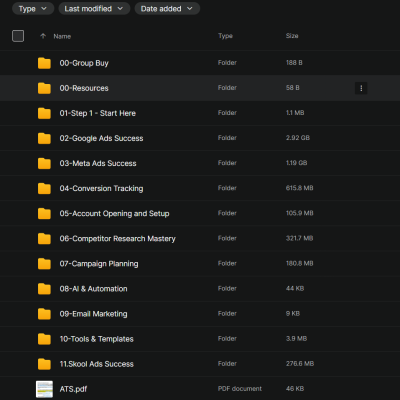This screenshot has width=400, height=400.
Task: Click the 2.92 GB size value
Action: point(298,138)
